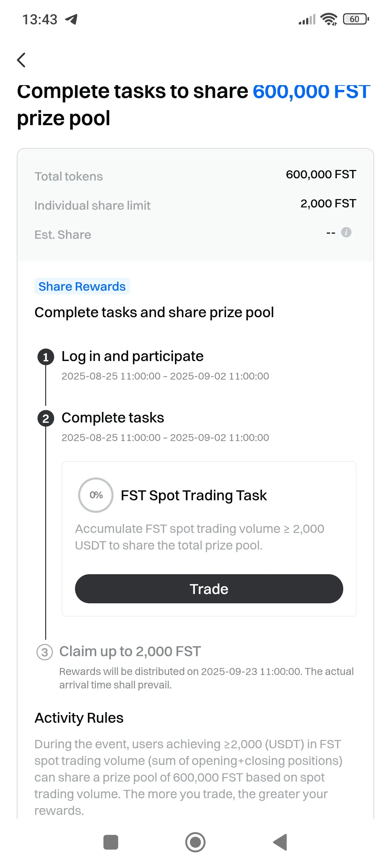
Task: Tap step 1 circle marker
Action: point(46,357)
